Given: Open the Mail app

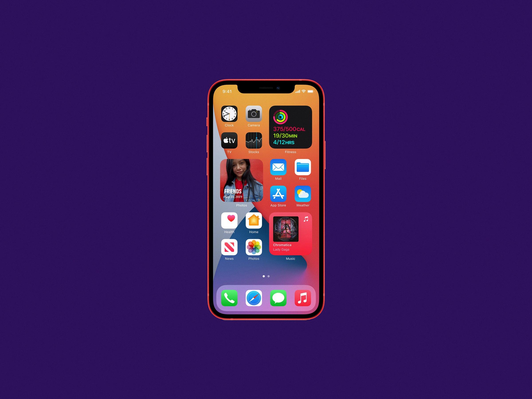Looking at the screenshot, I should click(x=278, y=171).
